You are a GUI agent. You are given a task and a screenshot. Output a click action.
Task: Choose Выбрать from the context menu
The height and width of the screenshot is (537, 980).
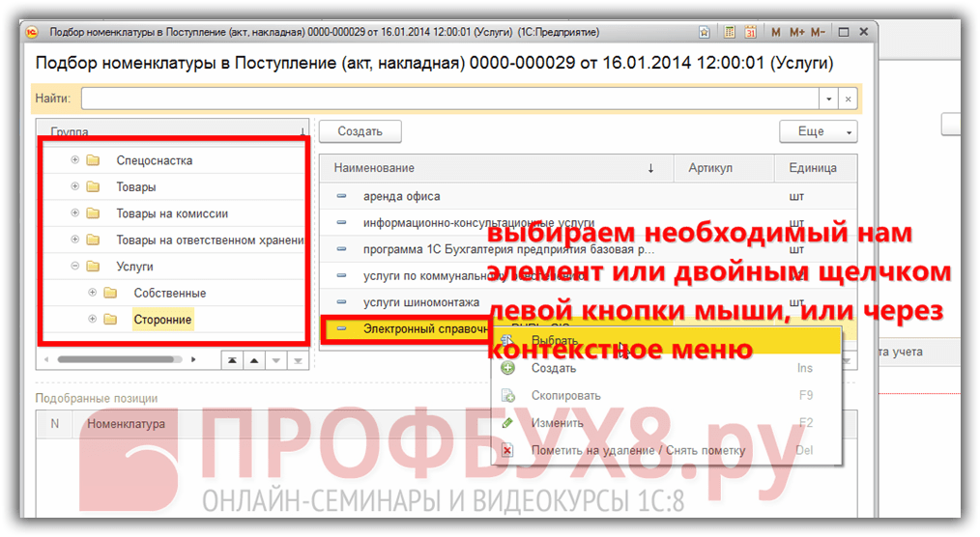point(555,341)
